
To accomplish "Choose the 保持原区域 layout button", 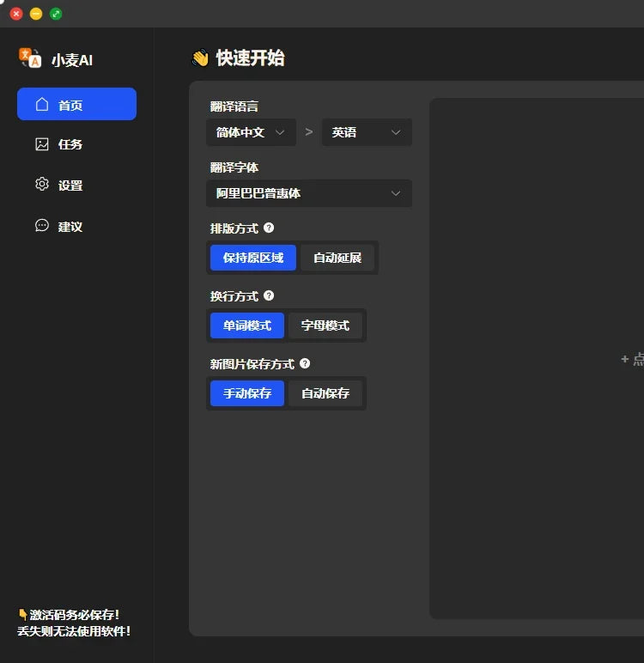I will 253,258.
